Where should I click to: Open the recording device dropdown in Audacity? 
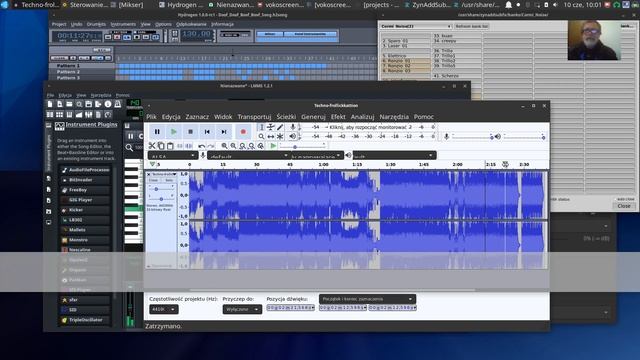click(248, 156)
